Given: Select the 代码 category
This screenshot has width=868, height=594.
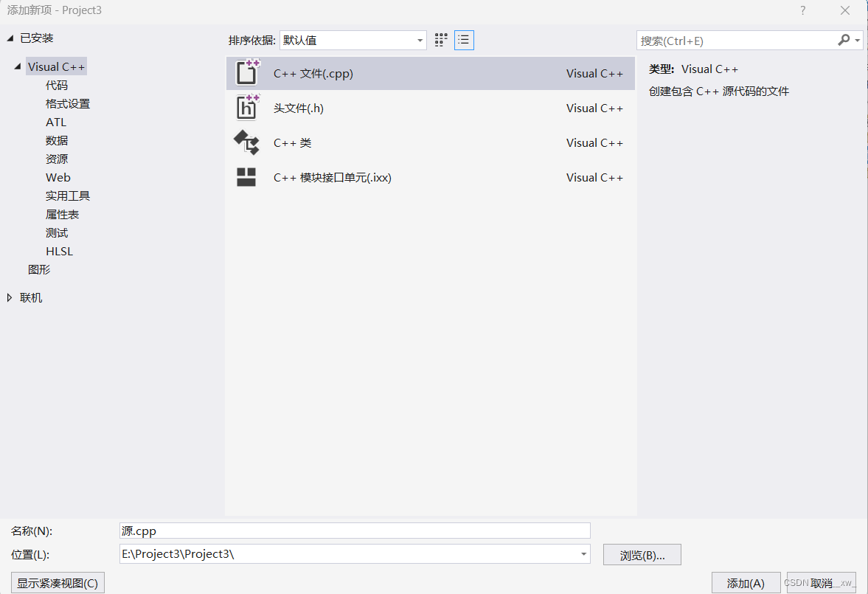Looking at the screenshot, I should (57, 86).
